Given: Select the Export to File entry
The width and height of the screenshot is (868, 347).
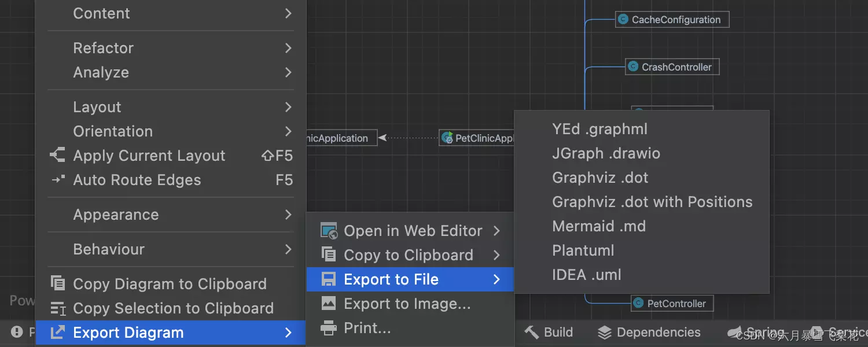Looking at the screenshot, I should pos(410,279).
